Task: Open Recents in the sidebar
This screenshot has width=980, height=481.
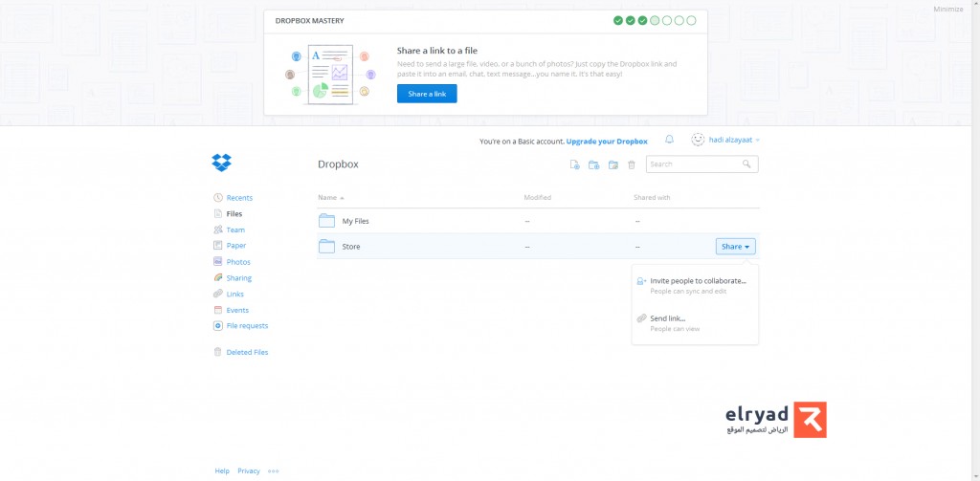Action: pos(239,197)
